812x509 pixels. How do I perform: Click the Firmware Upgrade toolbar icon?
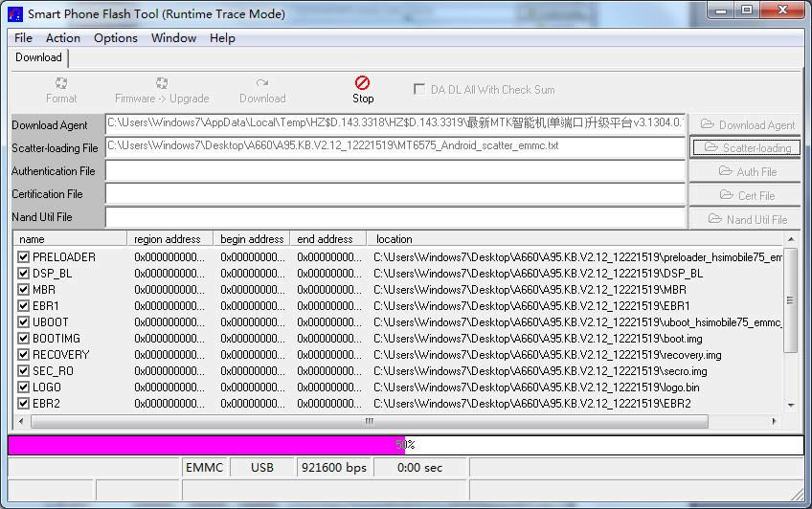coord(162,84)
